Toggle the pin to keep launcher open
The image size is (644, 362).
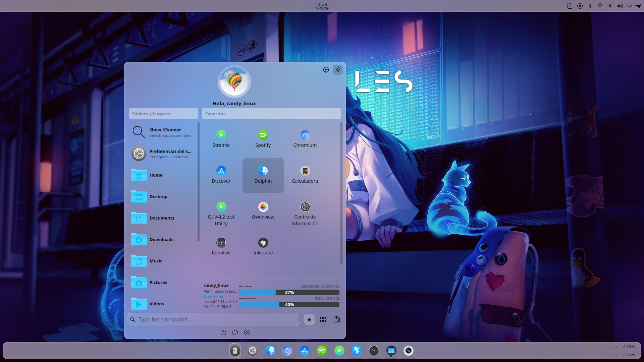coord(337,70)
